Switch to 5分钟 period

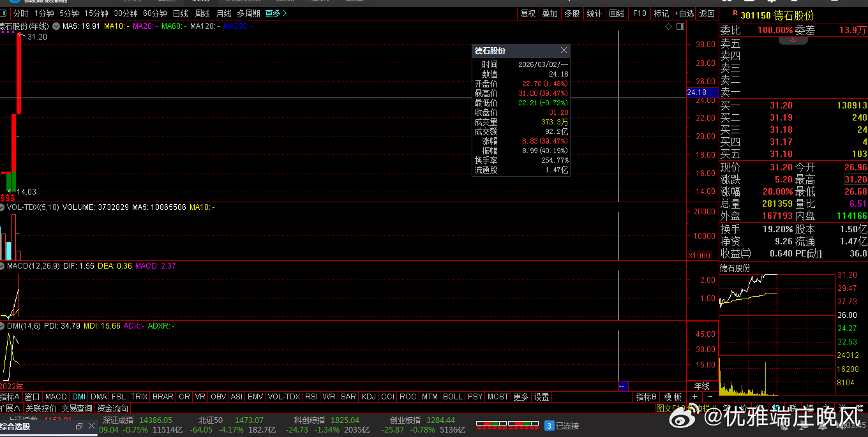click(69, 13)
